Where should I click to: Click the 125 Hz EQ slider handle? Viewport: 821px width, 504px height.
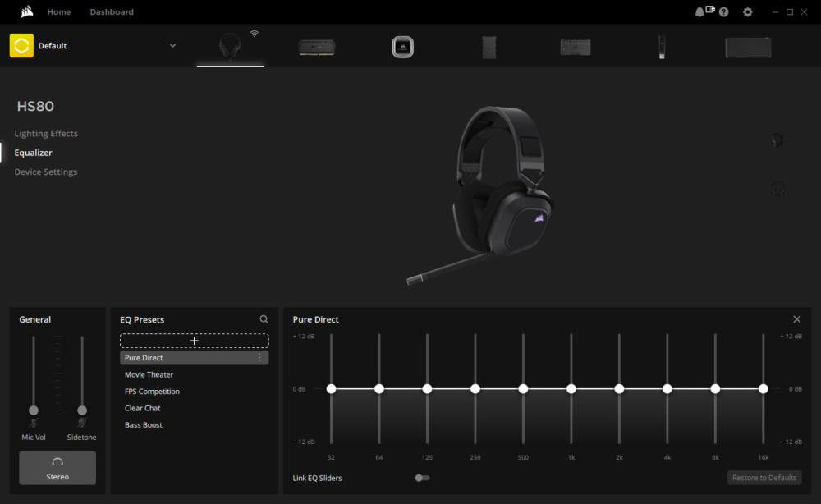click(427, 389)
